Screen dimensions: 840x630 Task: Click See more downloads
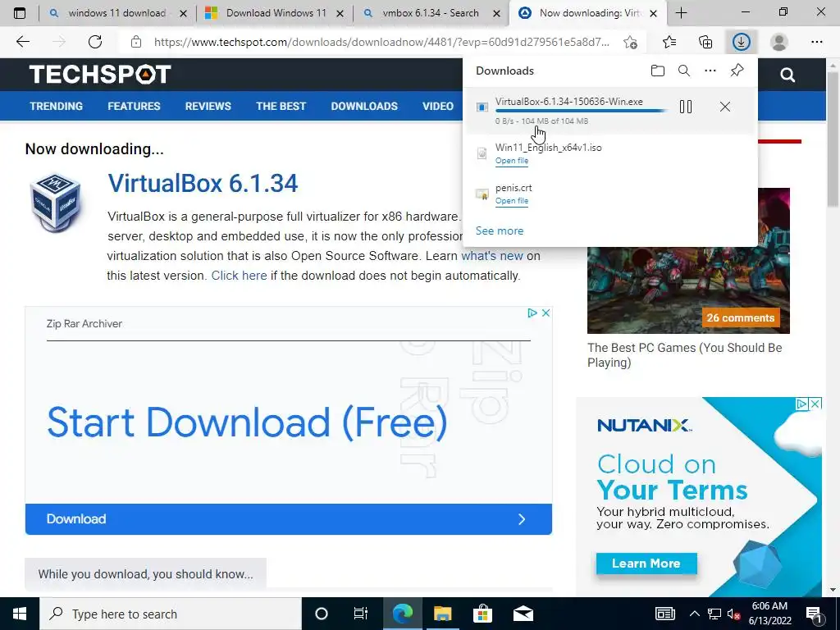[x=500, y=231]
